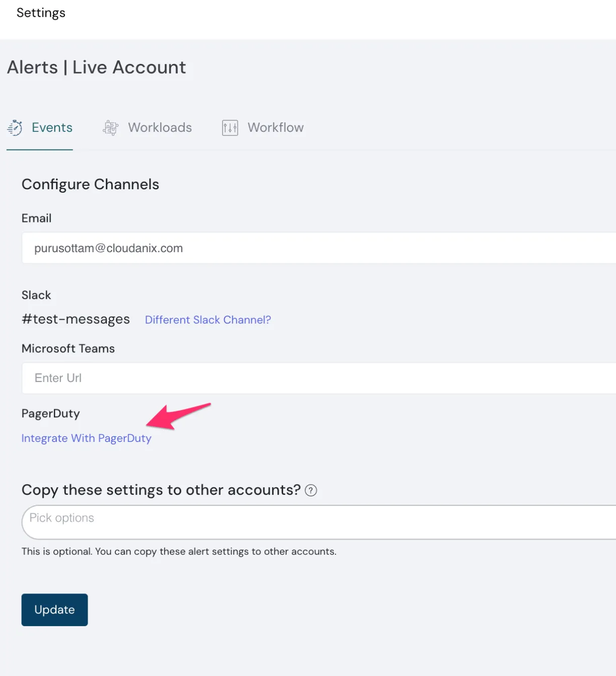Switch to the Events tab label
616x676 pixels.
point(52,128)
